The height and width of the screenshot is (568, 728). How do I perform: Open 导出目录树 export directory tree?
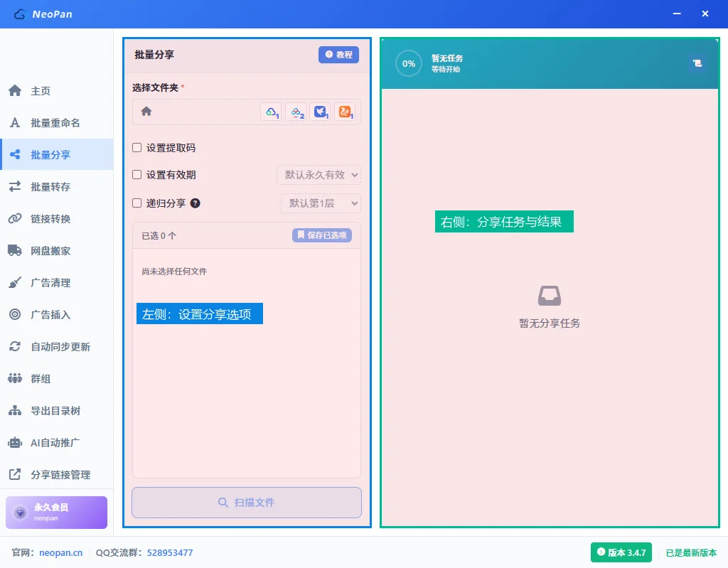57,411
